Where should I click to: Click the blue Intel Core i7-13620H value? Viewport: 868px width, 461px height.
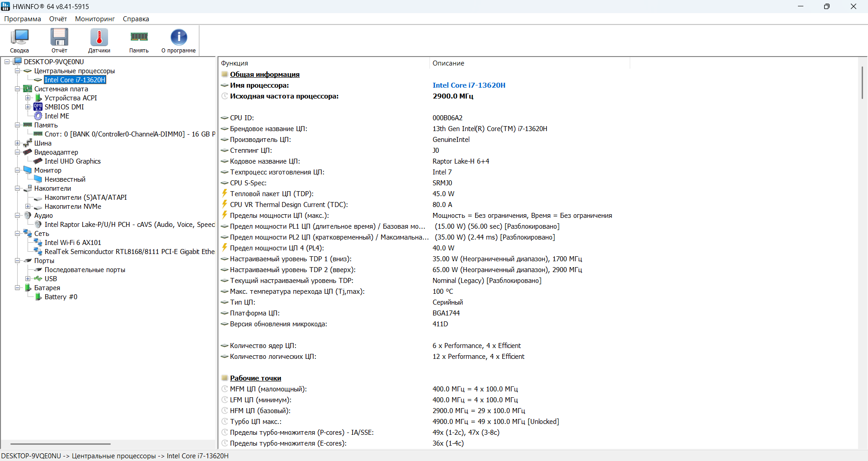(x=469, y=85)
